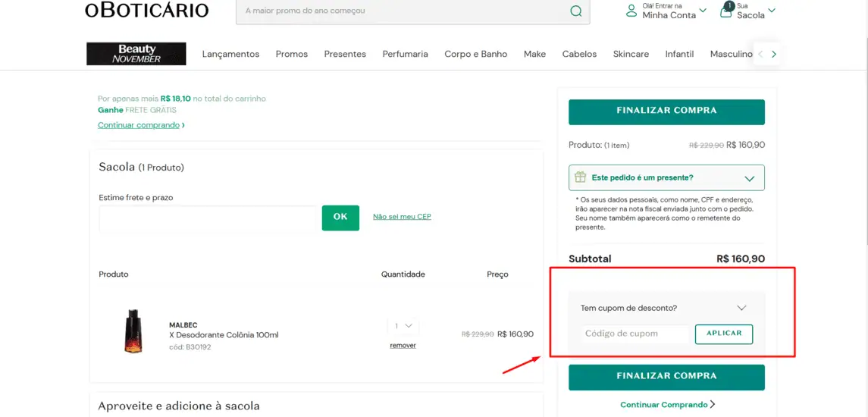Click the top Finalizar Compra button
Image resolution: width=868 pixels, height=417 pixels.
pyautogui.click(x=666, y=112)
